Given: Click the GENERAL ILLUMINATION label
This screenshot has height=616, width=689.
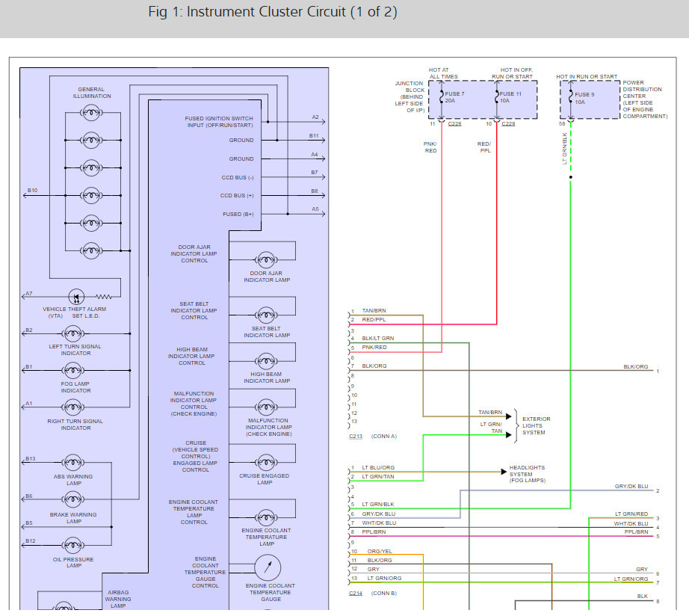Looking at the screenshot, I should click(92, 93).
